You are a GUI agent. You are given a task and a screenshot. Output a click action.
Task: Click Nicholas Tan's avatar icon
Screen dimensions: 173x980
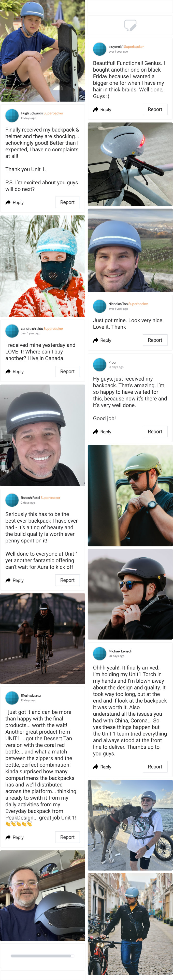click(99, 306)
